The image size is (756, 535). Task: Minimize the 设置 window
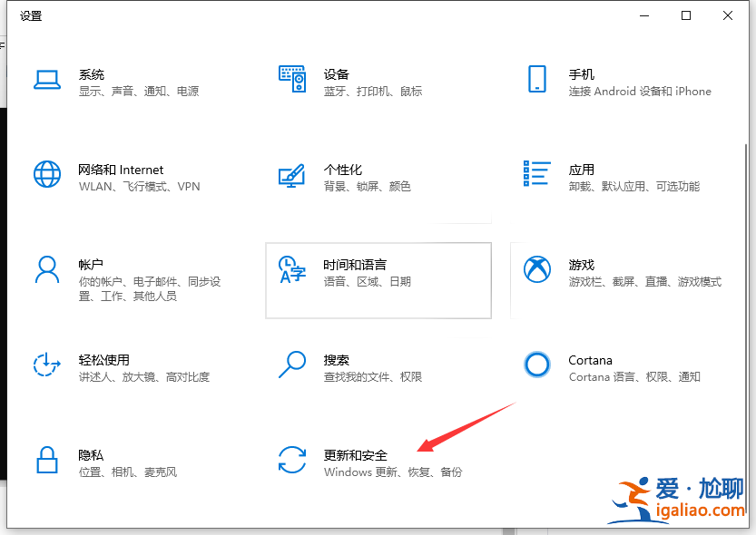pos(643,15)
